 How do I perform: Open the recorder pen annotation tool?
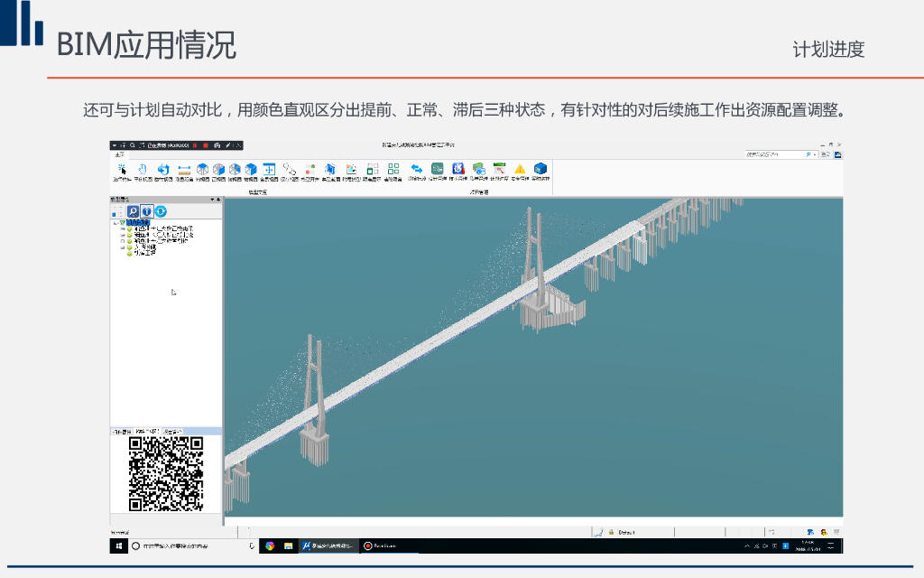(x=228, y=145)
